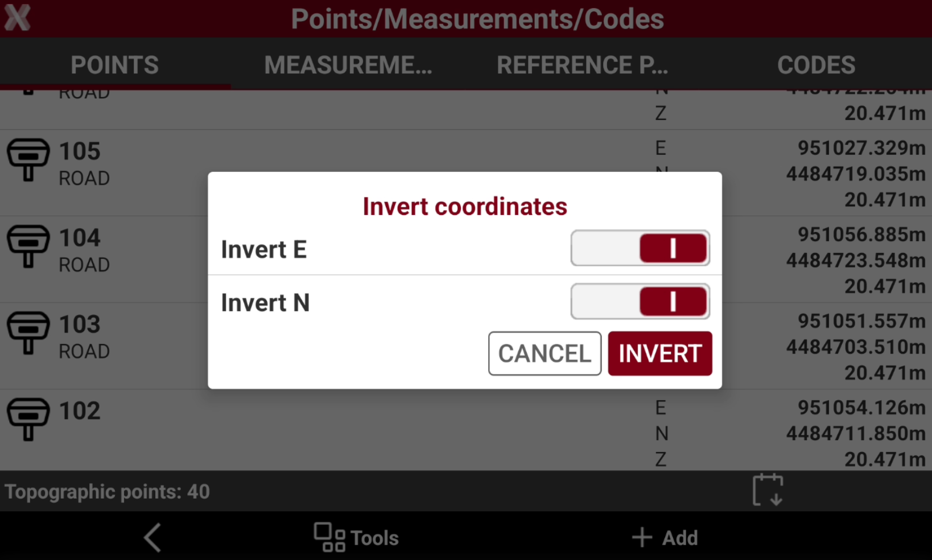Open the Tools menu icon

(x=329, y=537)
